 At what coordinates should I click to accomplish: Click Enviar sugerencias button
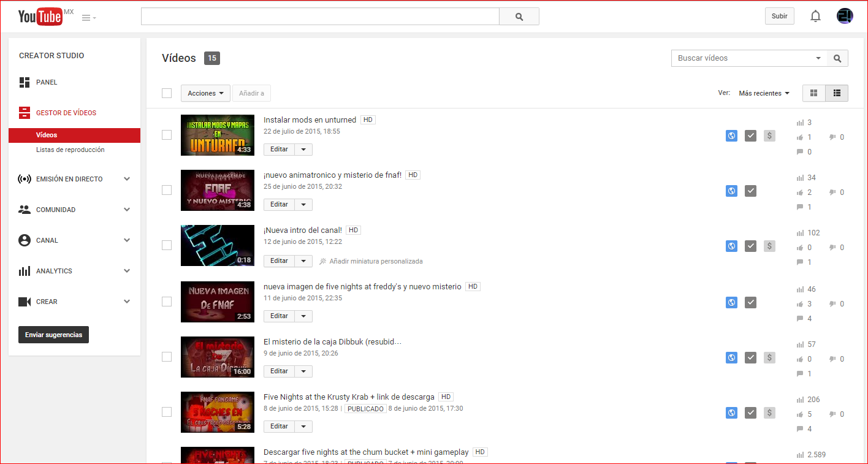(53, 335)
